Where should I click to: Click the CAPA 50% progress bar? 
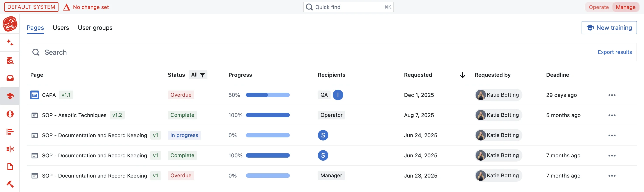267,95
